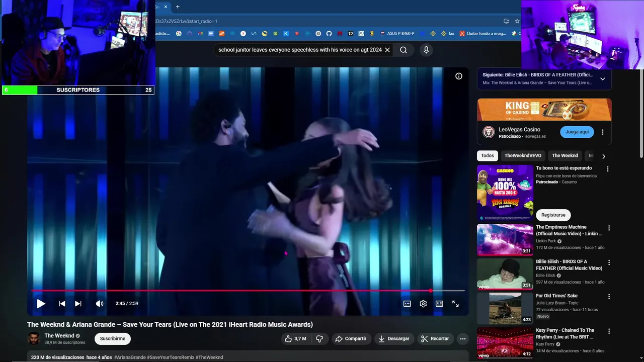Open Billie Eilish Birds of a Feather title
The height and width of the screenshot is (362, 644).
(569, 265)
